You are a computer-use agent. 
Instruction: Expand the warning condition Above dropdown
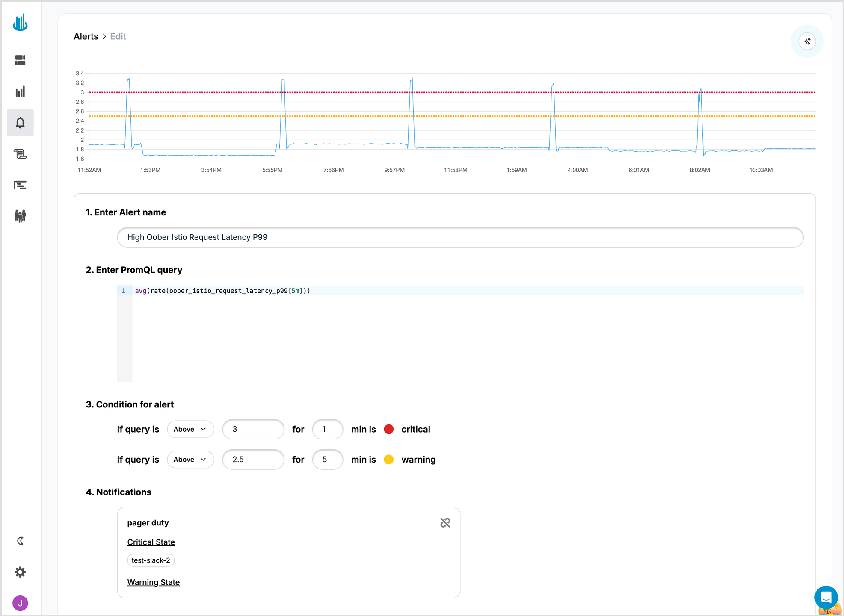coord(190,460)
